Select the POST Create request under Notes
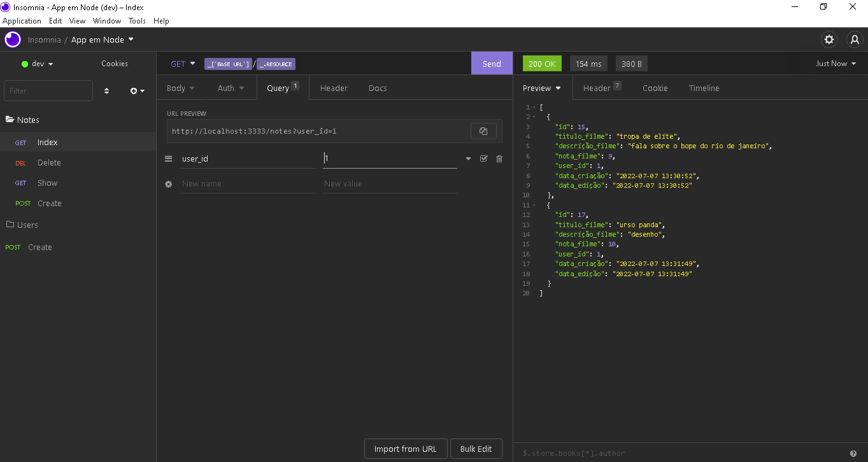Screen dimensions: 868x462 (78, 204)
